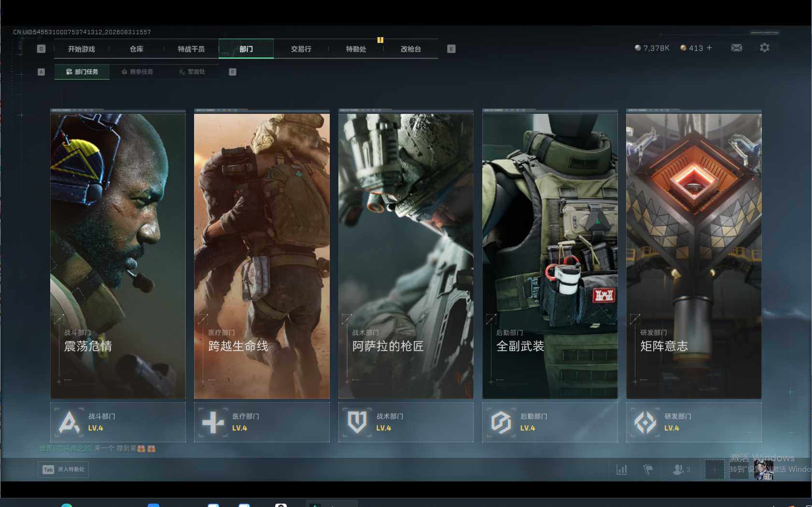Click the 战术部门 shield emblem icon
The width and height of the screenshot is (812, 507).
(357, 422)
